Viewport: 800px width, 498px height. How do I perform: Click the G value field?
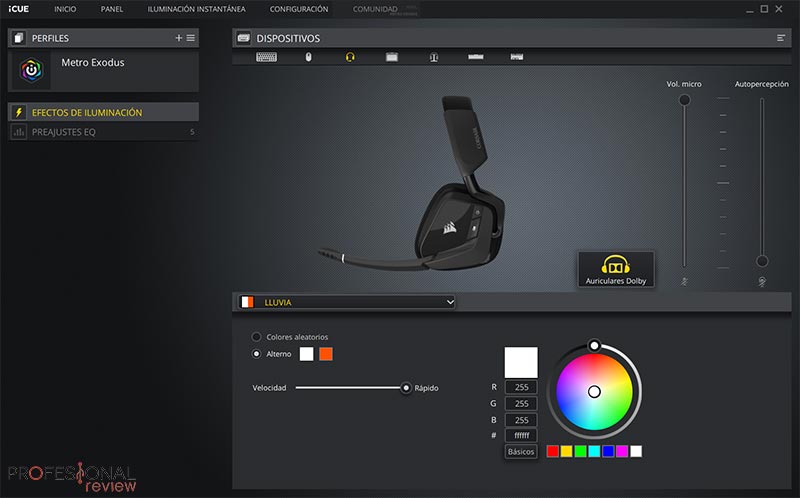point(521,404)
